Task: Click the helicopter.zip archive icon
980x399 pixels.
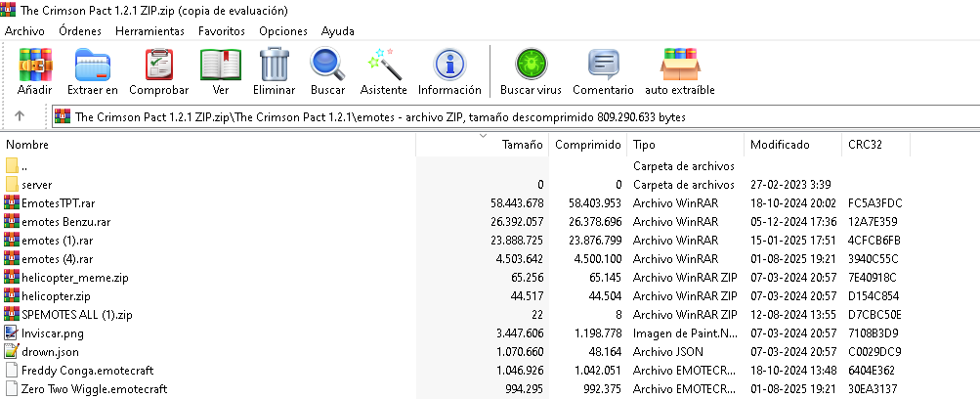Action: click(12, 295)
